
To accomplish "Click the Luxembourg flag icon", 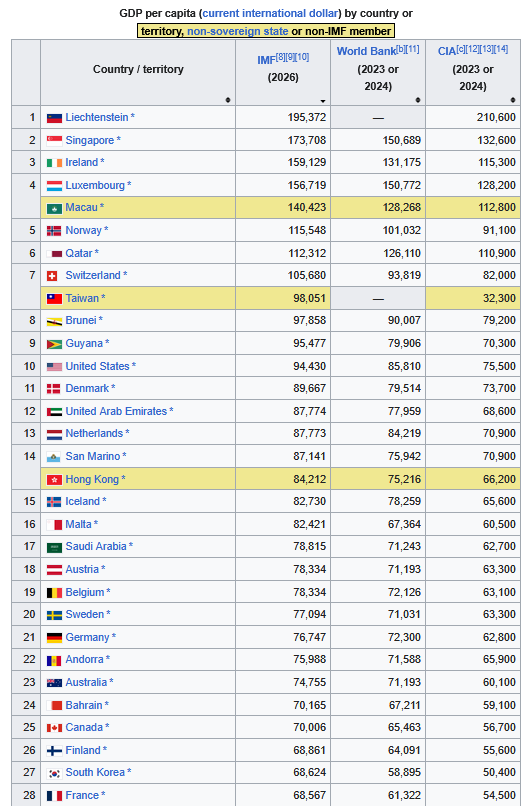I will (x=54, y=186).
